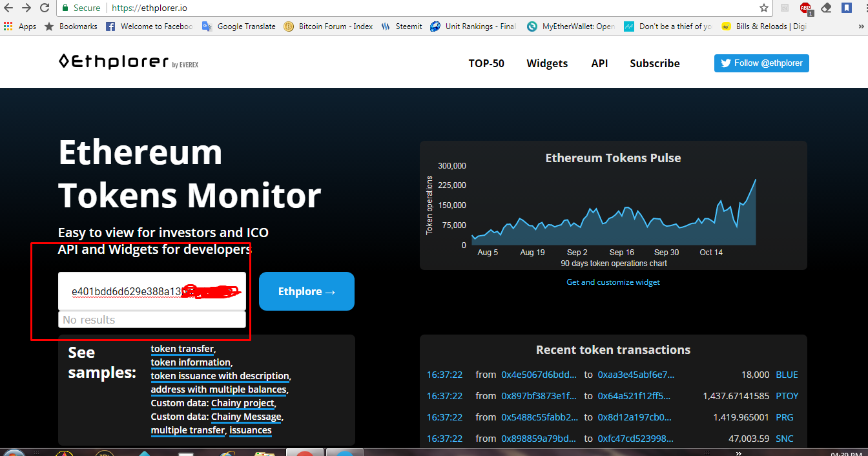The width and height of the screenshot is (868, 456).
Task: Open Subscribe menu item
Action: 655,63
